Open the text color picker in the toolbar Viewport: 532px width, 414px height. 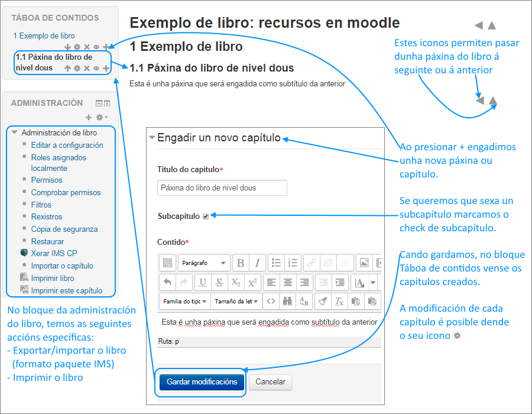[360, 282]
